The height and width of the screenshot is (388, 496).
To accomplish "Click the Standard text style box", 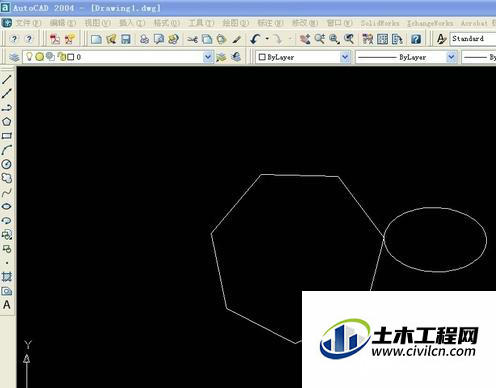I will (x=473, y=39).
